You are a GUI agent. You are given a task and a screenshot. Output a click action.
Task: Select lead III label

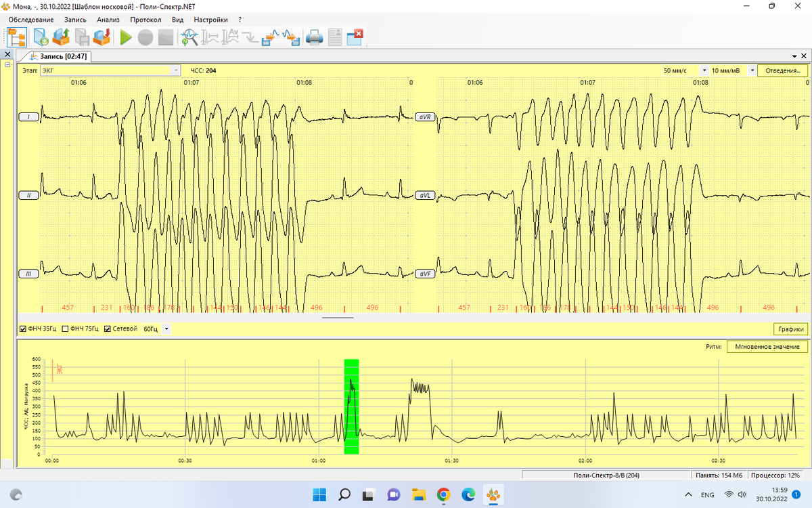point(28,274)
